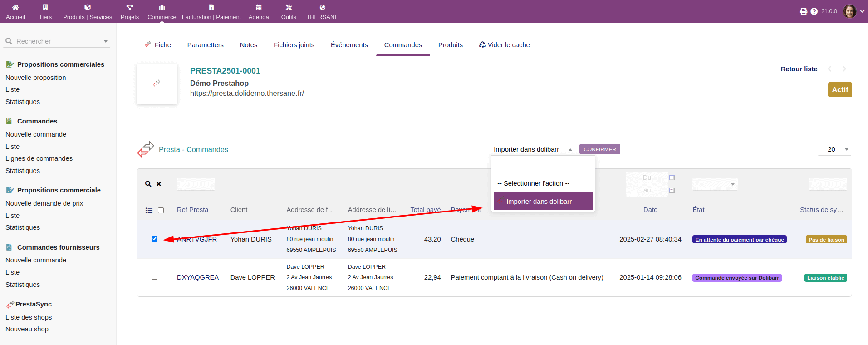This screenshot has width=868, height=345.
Task: Toggle the select-all header checkbox
Action: (161, 210)
